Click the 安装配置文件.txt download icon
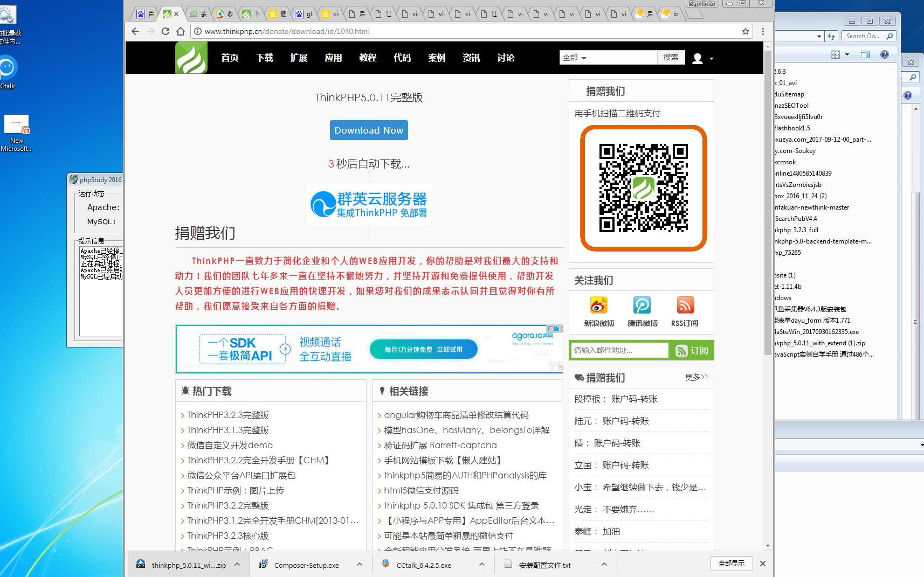Screen dimensions: 924x577 tap(508, 564)
